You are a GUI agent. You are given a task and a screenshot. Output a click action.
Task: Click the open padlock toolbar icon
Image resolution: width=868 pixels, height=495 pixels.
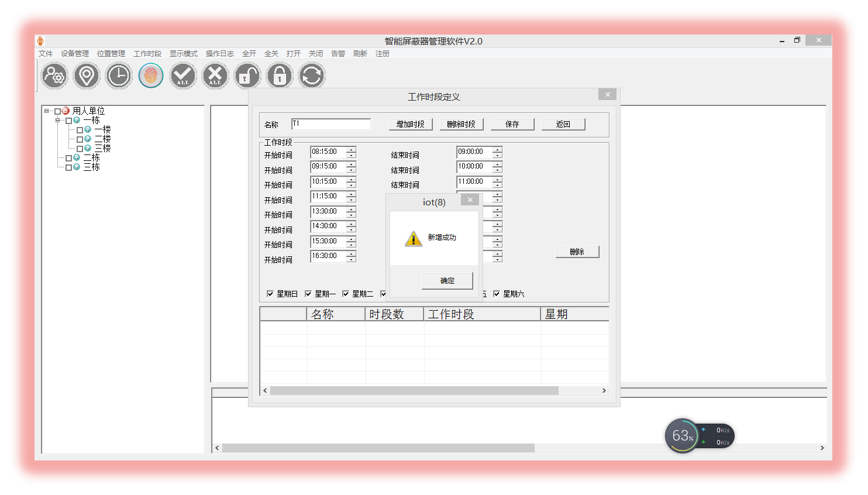pos(247,76)
